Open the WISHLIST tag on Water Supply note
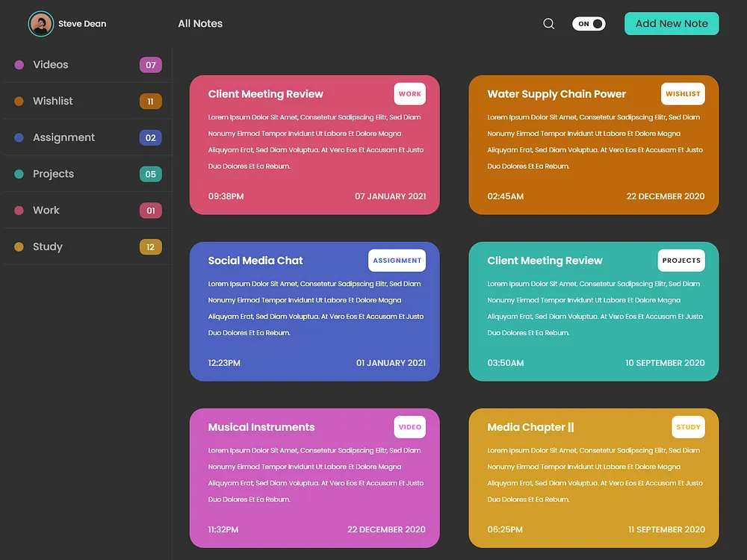747x560 pixels. [x=683, y=94]
